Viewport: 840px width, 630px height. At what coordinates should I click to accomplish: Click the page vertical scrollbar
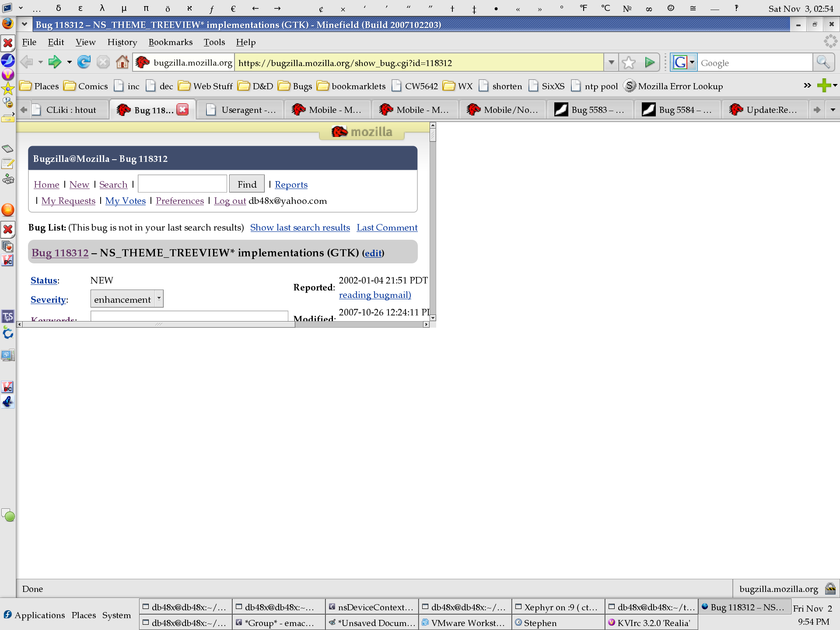(433, 222)
